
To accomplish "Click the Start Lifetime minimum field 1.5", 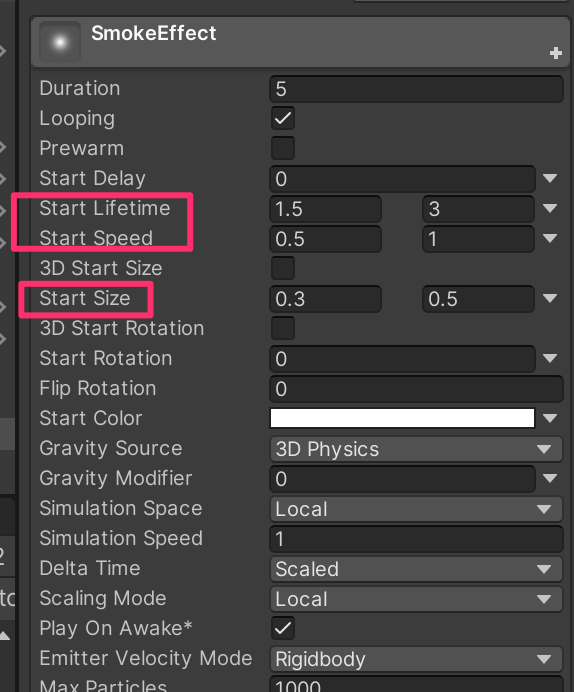I will tap(325, 209).
